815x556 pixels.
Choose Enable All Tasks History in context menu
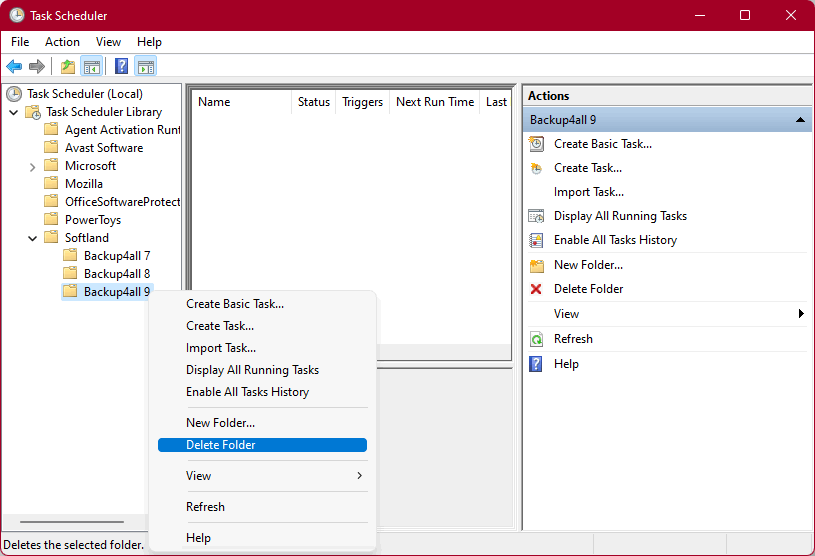coord(262,392)
